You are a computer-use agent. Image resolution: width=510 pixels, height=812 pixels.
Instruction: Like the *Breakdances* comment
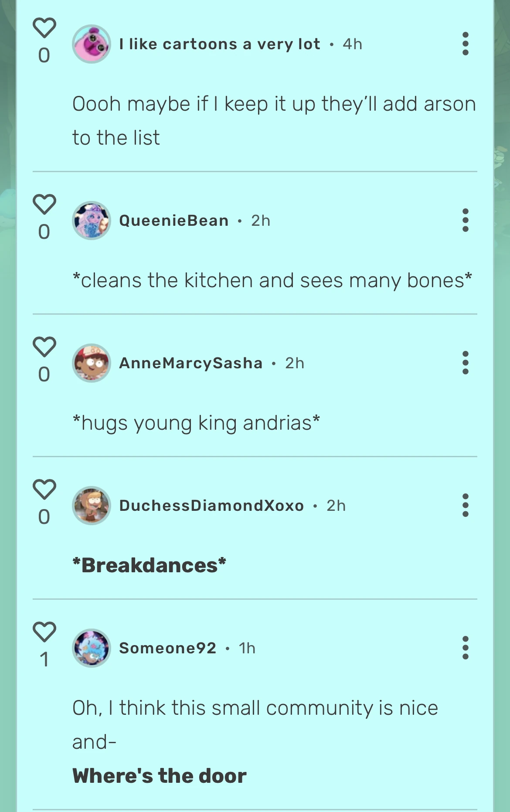click(44, 490)
